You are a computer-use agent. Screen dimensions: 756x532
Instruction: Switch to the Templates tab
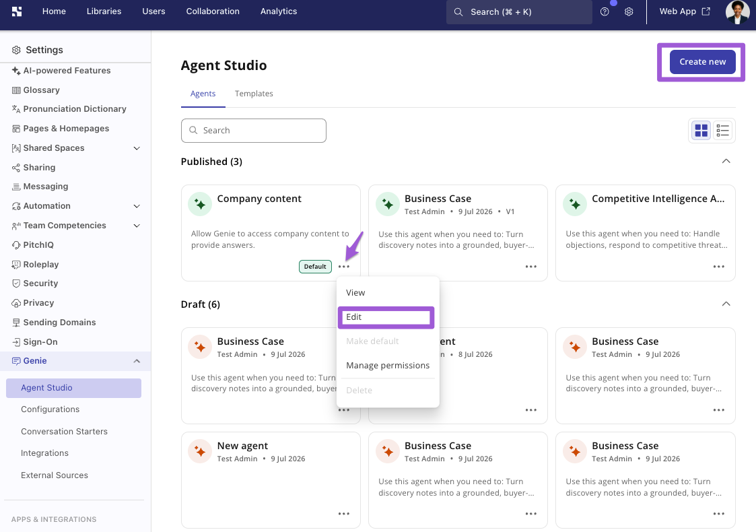point(254,94)
